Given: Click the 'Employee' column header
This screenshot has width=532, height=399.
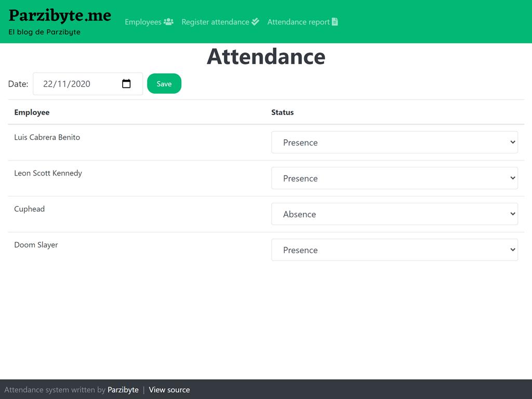Looking at the screenshot, I should [32, 112].
